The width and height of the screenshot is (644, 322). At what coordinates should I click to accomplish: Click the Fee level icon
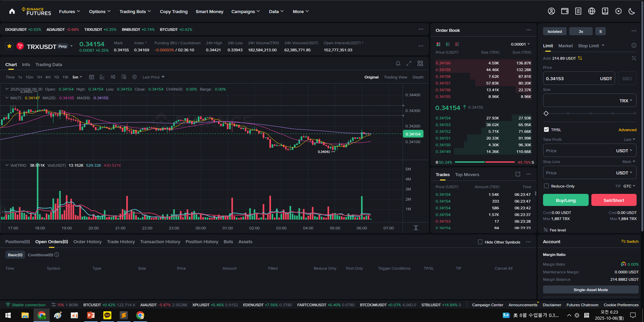coord(546,230)
